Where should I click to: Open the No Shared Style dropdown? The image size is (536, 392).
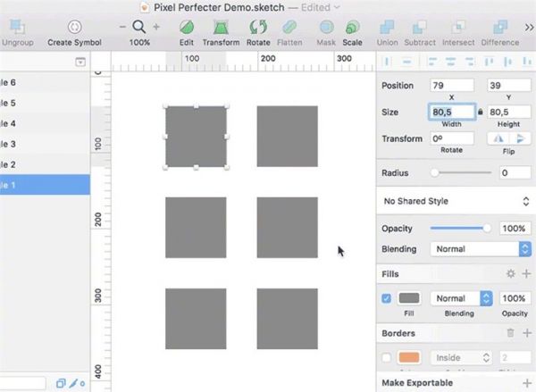point(456,202)
